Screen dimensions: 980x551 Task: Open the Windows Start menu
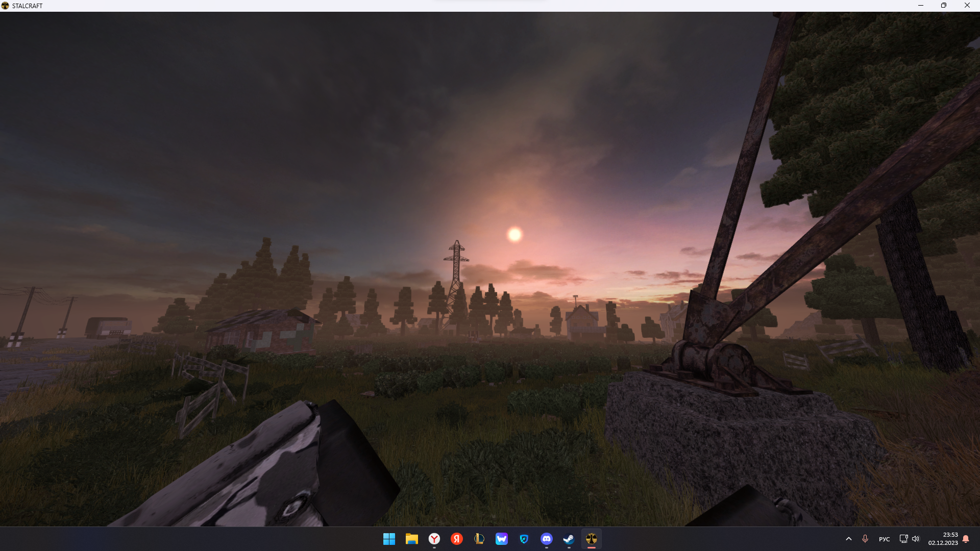point(389,539)
